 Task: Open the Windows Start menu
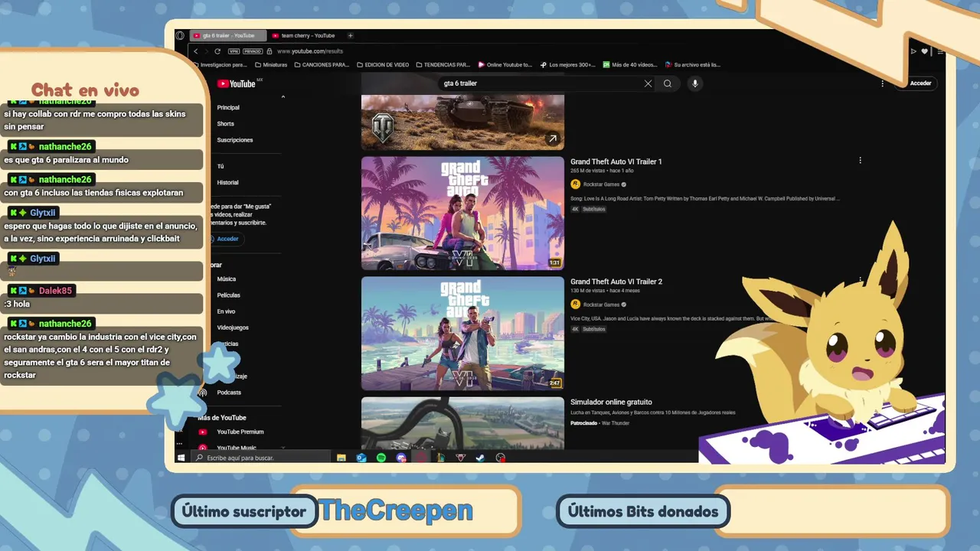point(181,458)
